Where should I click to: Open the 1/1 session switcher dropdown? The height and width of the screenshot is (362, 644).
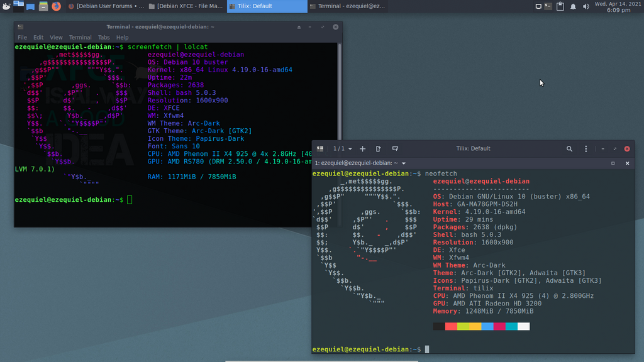[x=343, y=148]
